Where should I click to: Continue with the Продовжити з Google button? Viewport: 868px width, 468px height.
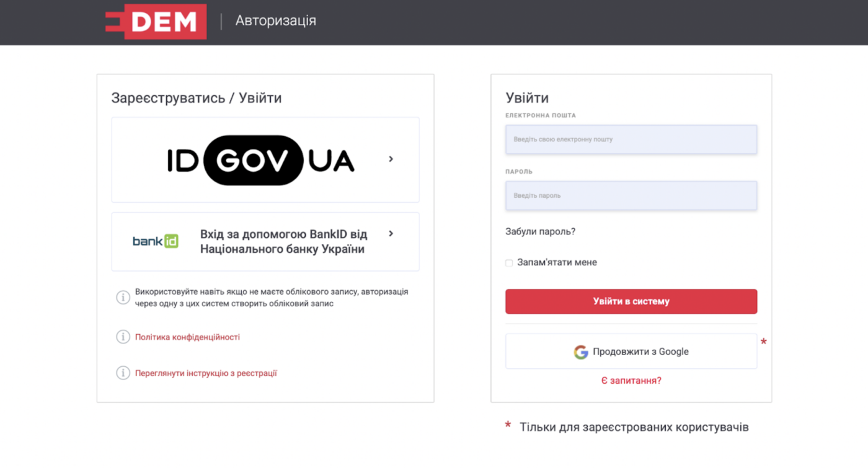click(x=631, y=351)
